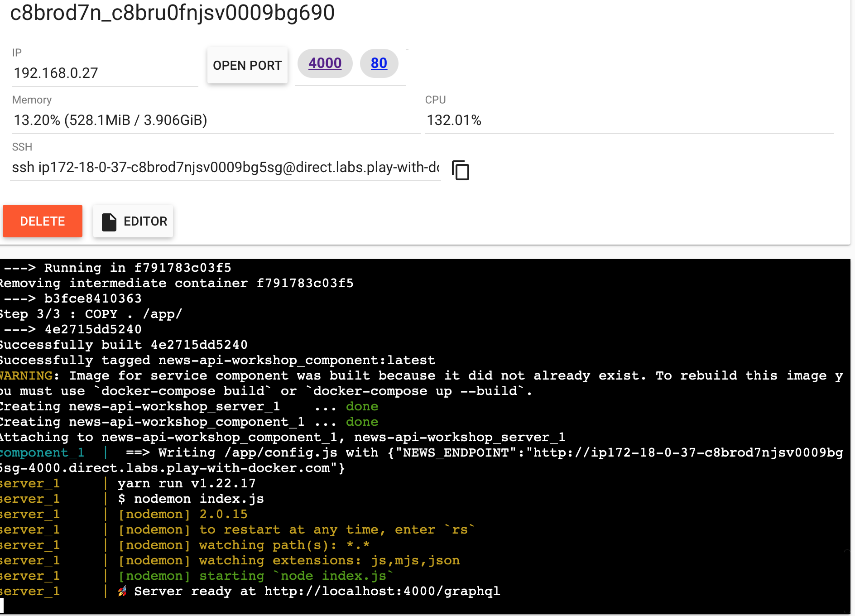Click 'Successfully built 4e2715dd5240' terminal line
Screen dimensions: 855x616
pyautogui.click(x=124, y=345)
